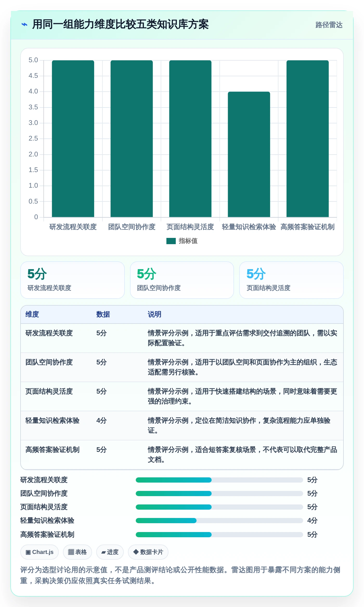Click the diamond icon in the 数据卡片 chip
The height and width of the screenshot is (607, 364).
click(x=136, y=552)
